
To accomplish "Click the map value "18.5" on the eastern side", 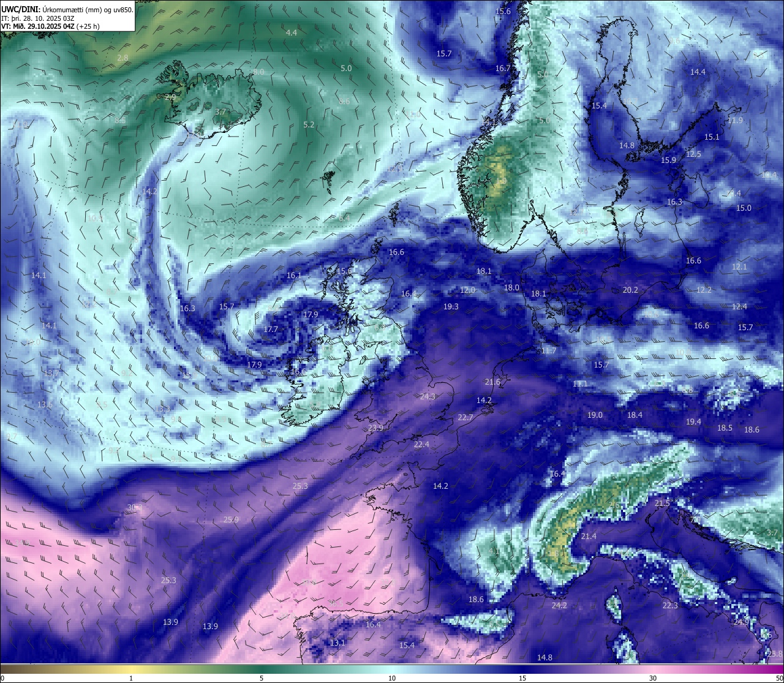I will click(x=725, y=428).
